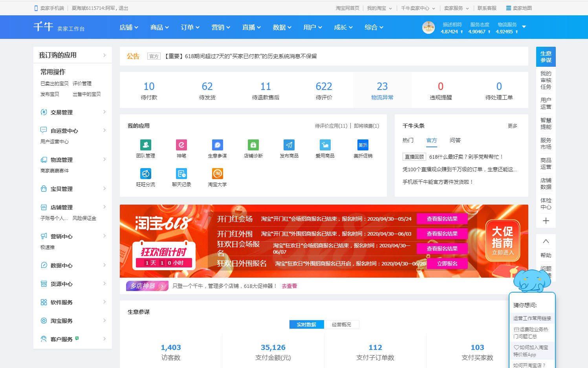This screenshot has height=368, width=588.
Task: Open the 大促指南 立即进入 button
Action: [503, 241]
